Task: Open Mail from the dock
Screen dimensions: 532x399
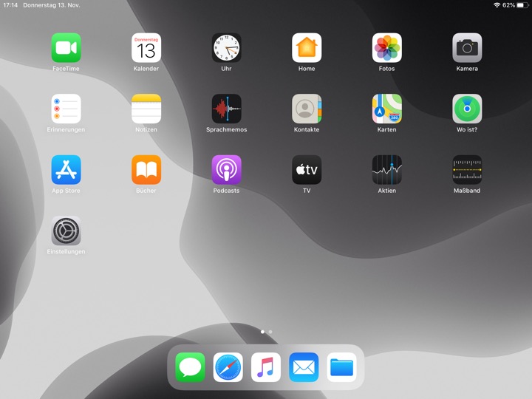Action: coord(304,367)
